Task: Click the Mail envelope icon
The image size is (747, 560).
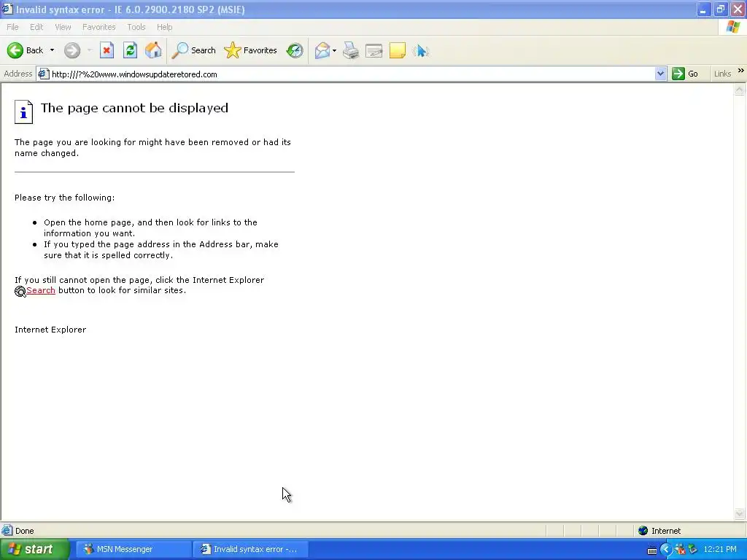Action: (322, 50)
